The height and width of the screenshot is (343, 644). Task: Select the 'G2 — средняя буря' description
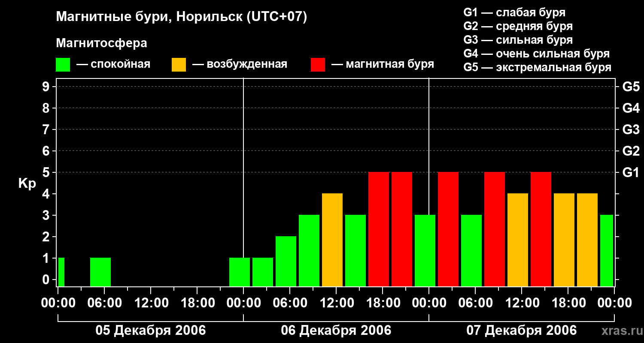click(x=518, y=26)
